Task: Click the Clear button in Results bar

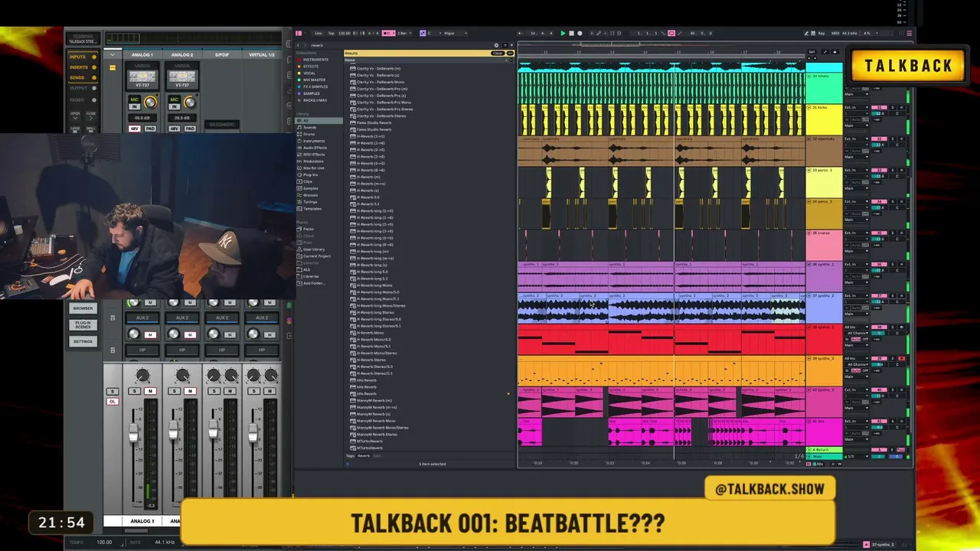Action: pyautogui.click(x=498, y=53)
